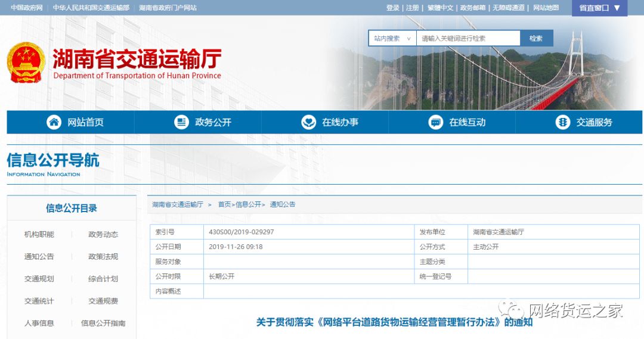This screenshot has width=644, height=339.
Task: Open the 站内搜索 scope dropdown
Action: click(x=392, y=38)
